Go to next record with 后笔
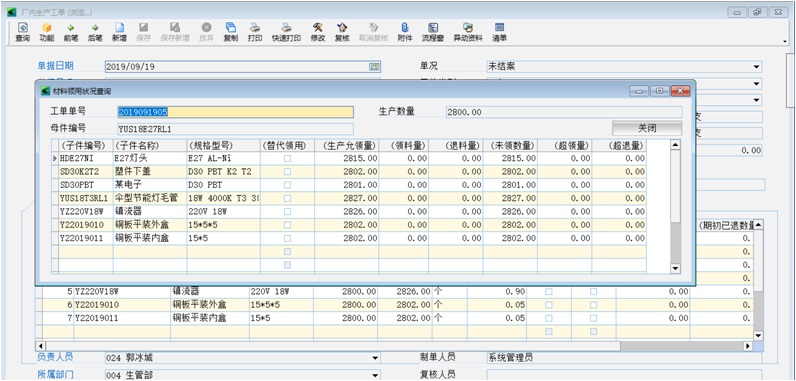This screenshot has width=796, height=381. (95, 32)
